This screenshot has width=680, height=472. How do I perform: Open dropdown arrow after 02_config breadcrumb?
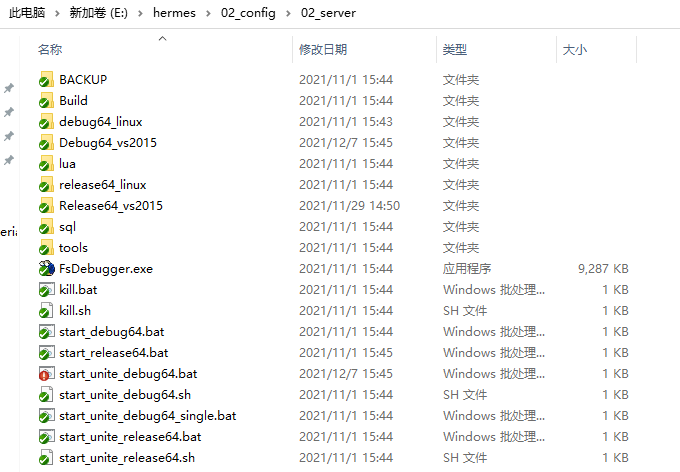289,13
